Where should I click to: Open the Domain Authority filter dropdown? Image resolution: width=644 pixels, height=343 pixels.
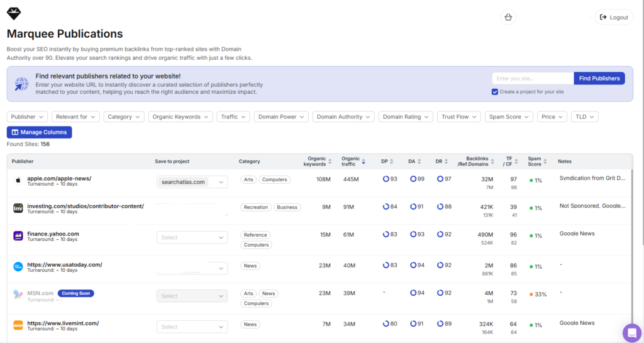[x=343, y=116]
